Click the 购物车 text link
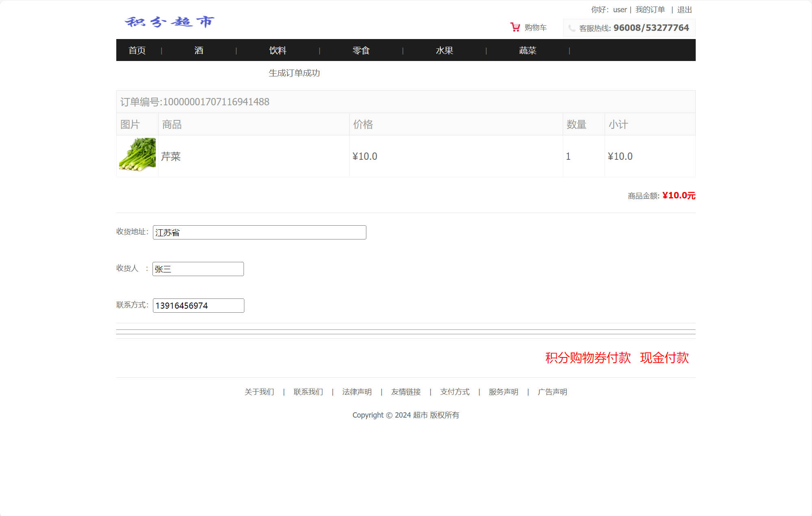 (x=536, y=28)
